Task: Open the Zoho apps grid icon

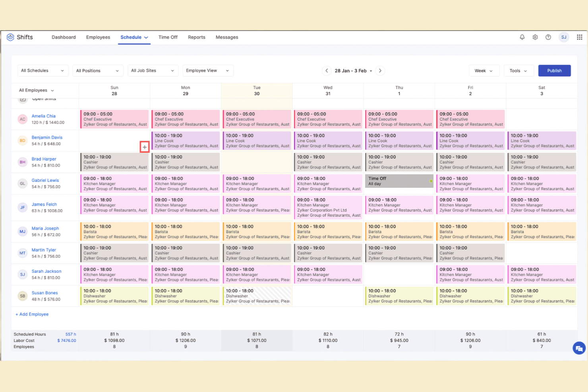Action: coord(579,37)
